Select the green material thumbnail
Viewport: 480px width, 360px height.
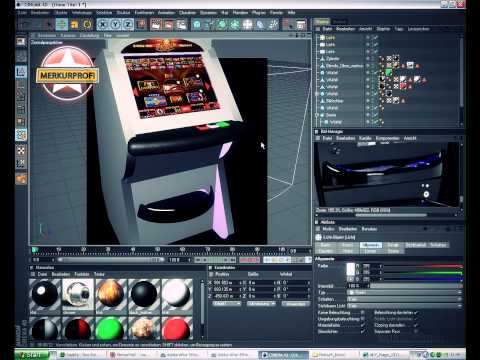111,329
